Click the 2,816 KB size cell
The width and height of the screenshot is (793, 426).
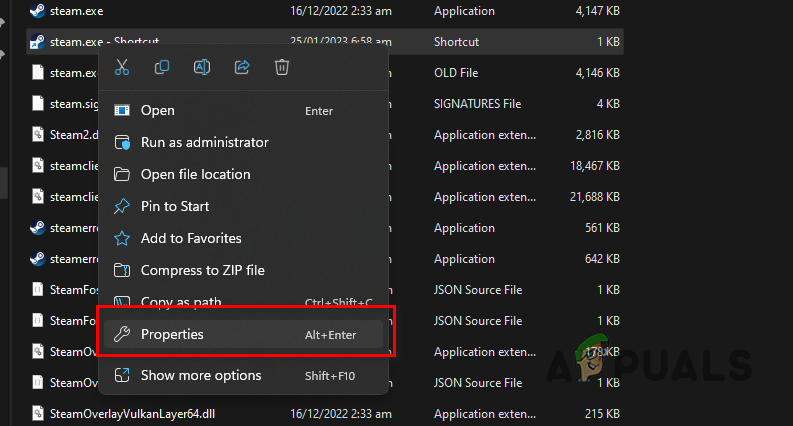(597, 135)
